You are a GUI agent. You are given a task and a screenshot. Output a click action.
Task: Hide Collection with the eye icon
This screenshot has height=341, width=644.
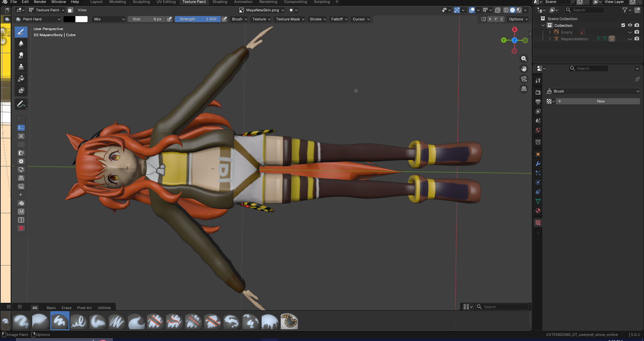(630, 25)
